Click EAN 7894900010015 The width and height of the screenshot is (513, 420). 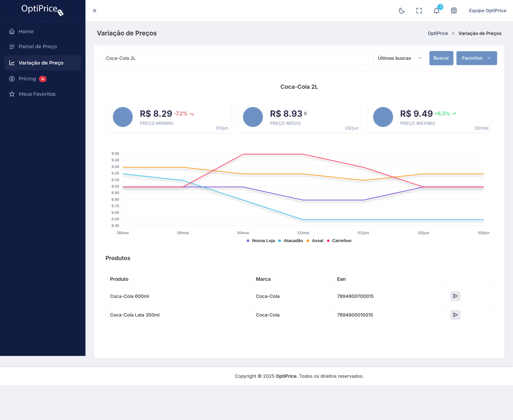click(355, 315)
